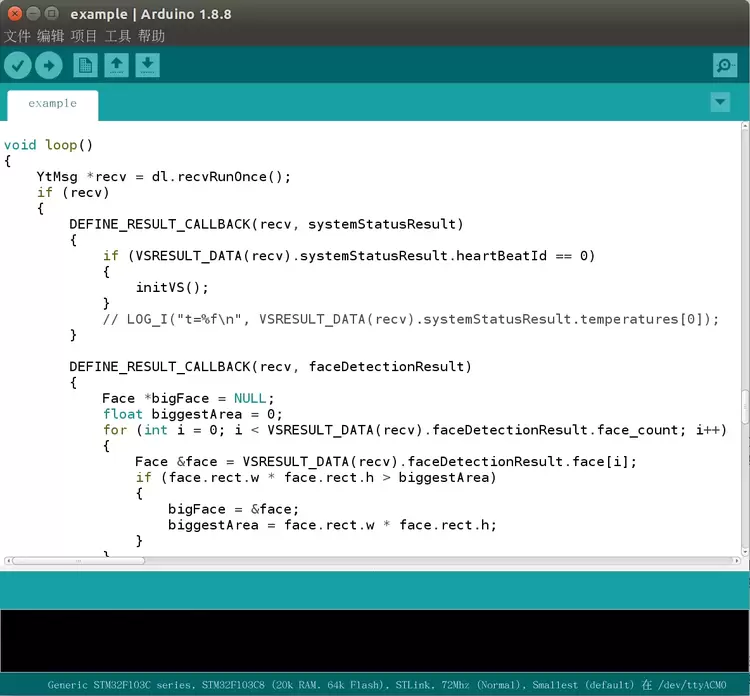The height and width of the screenshot is (696, 750).
Task: Place cursor on the 'initVS();' line
Action: pyautogui.click(x=172, y=287)
